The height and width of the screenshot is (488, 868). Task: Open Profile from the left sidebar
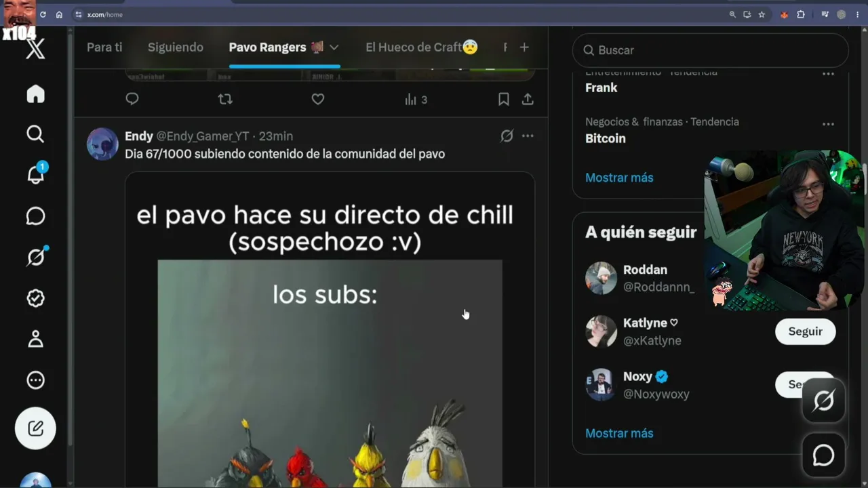click(35, 339)
